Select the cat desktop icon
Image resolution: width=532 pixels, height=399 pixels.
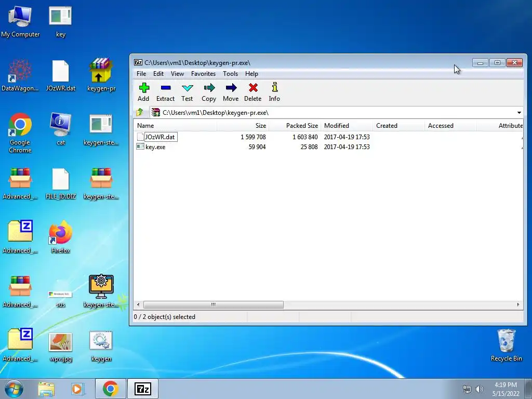coord(61,129)
